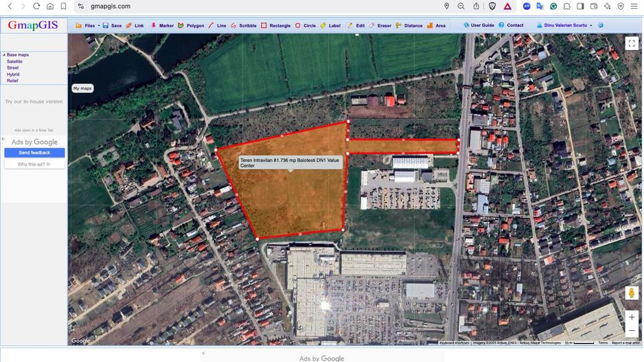Click Brave shields icon
Screen dimensions: 644x362
(x=492, y=6)
